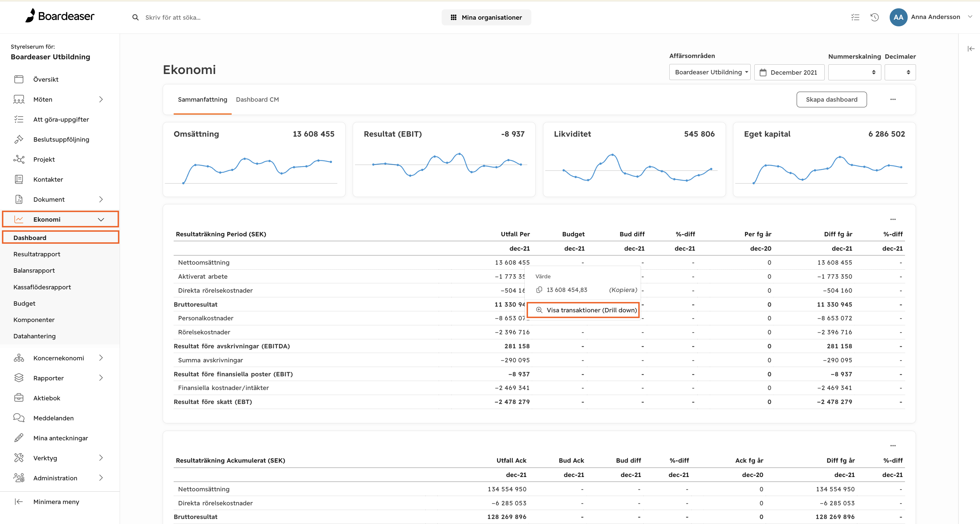
Task: Open the history clock icon
Action: (x=874, y=17)
